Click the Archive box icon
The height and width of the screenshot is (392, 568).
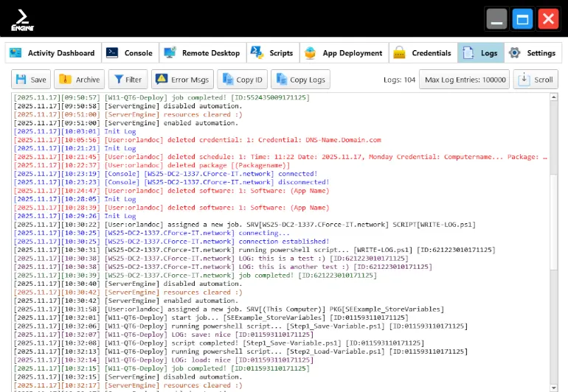pos(66,80)
